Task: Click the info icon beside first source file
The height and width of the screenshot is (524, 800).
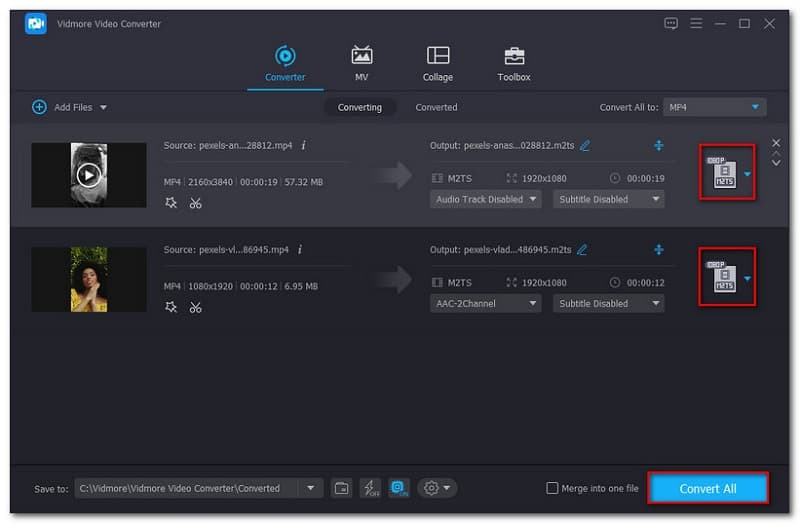Action: pos(303,146)
